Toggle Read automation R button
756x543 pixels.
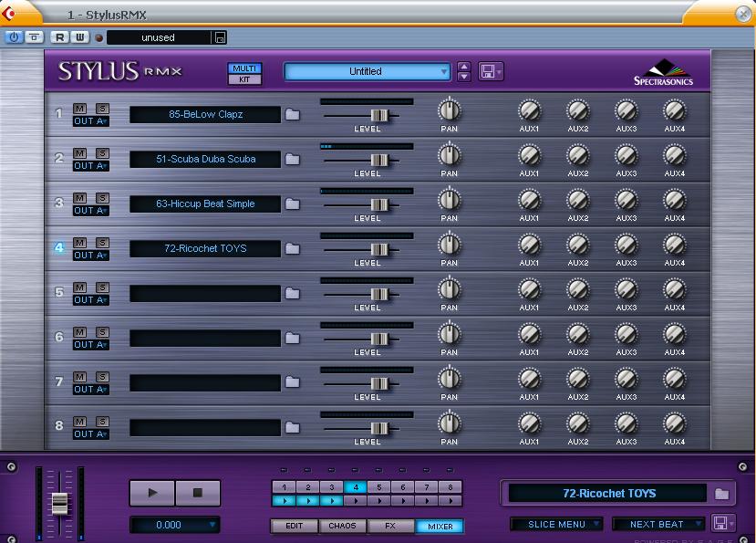59,37
